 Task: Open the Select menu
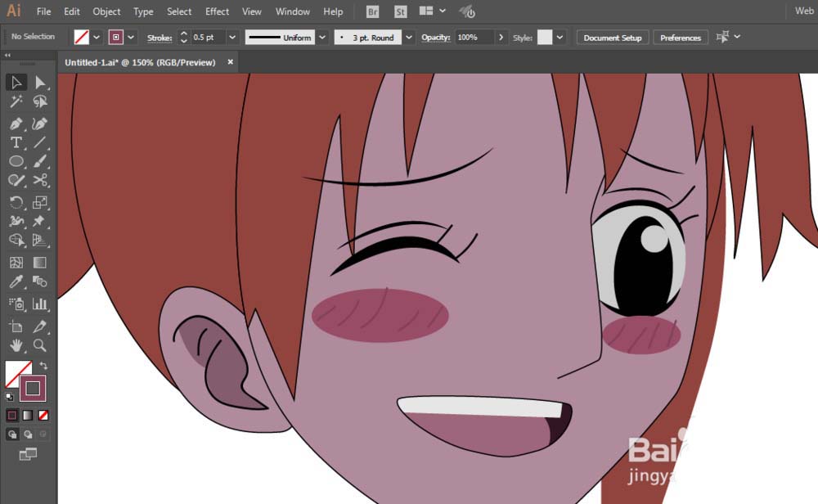pos(179,11)
